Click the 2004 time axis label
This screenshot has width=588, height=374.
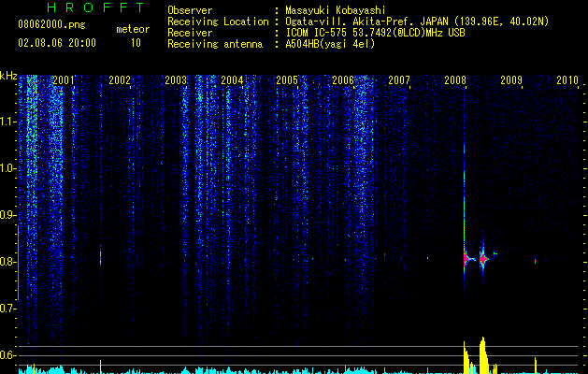pyautogui.click(x=232, y=79)
